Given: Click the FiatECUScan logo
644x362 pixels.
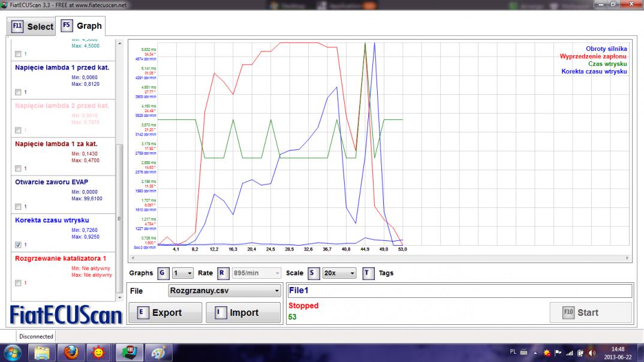Looking at the screenshot, I should point(66,315).
